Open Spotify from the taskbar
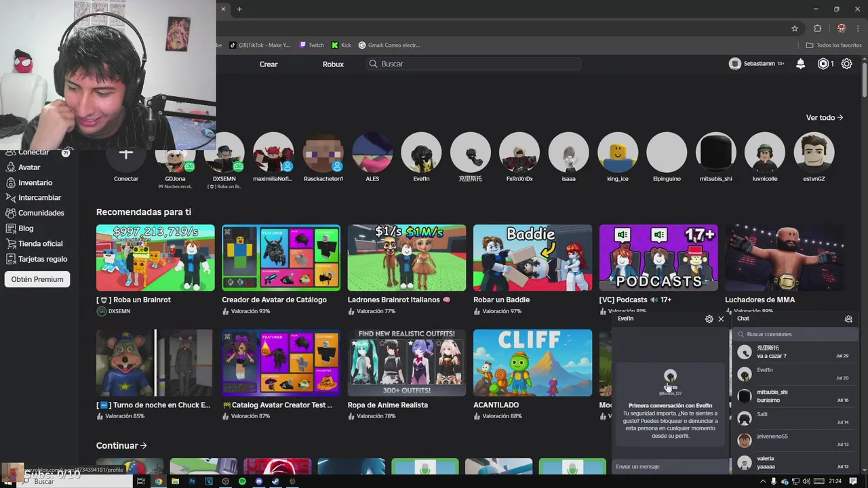 click(242, 481)
